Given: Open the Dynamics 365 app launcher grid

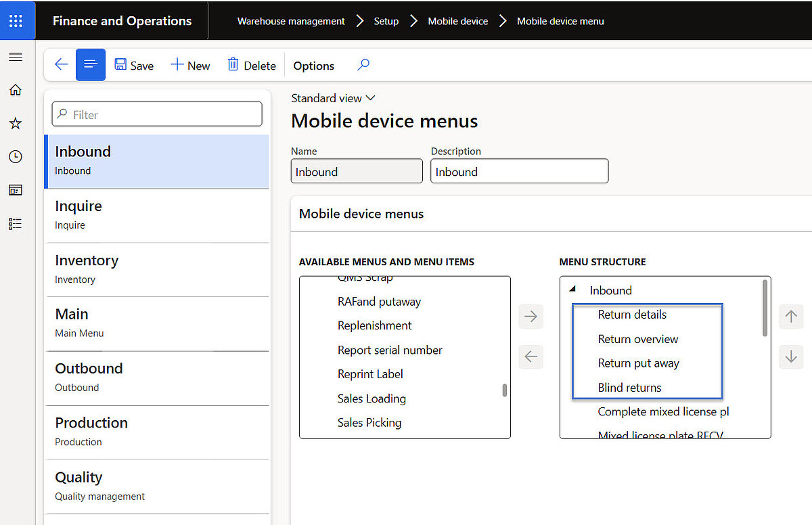Looking at the screenshot, I should pos(16,20).
